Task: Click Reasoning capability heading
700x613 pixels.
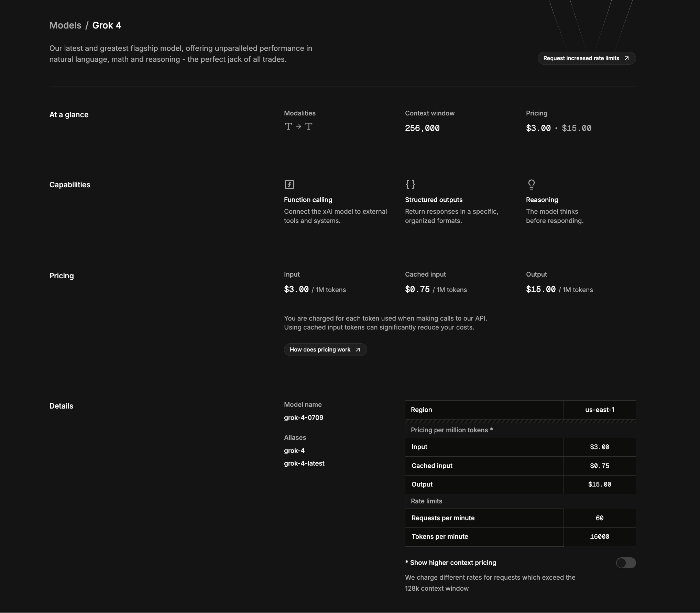Action: [x=542, y=200]
